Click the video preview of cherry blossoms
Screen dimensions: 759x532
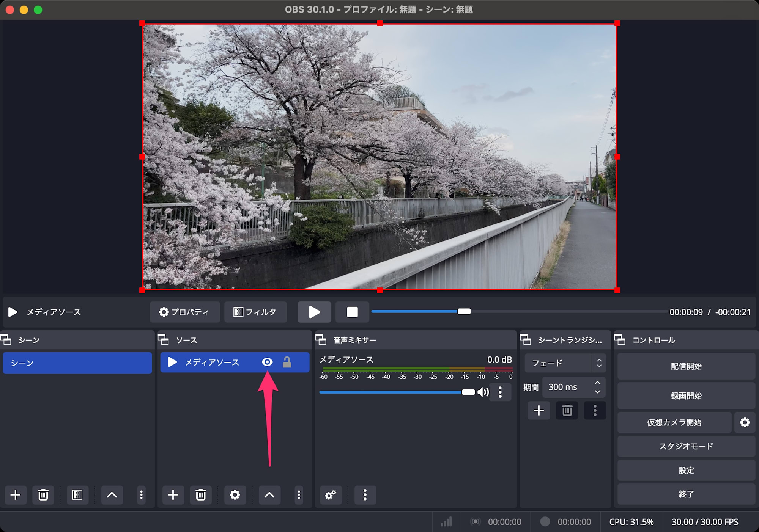tap(379, 157)
